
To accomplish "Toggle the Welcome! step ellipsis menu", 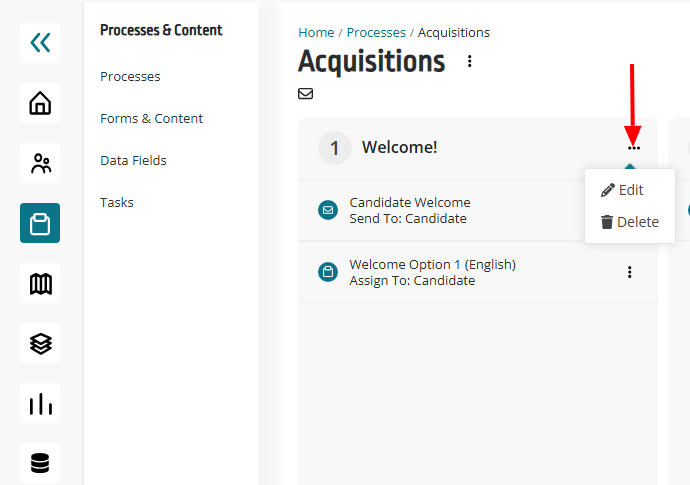I will click(x=634, y=148).
